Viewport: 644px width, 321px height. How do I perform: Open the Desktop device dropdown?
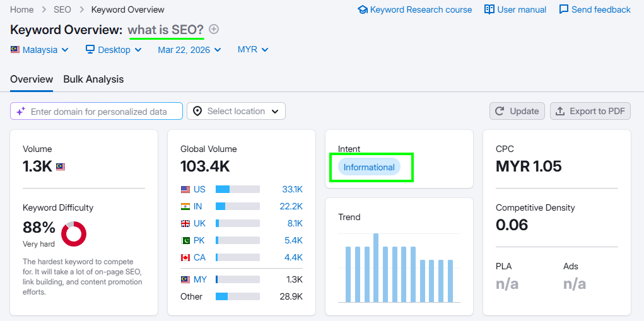click(x=114, y=50)
